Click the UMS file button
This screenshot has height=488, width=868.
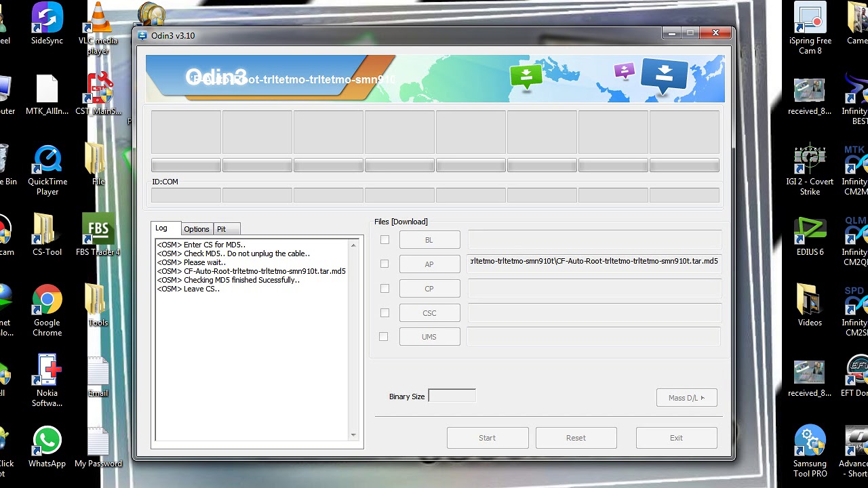pyautogui.click(x=429, y=337)
